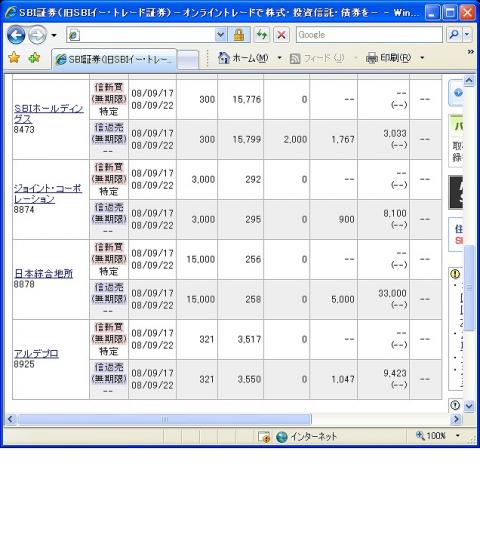Viewport: 480px width, 559px height.
Task: Click the 3,033 profit value
Action: pyautogui.click(x=395, y=133)
